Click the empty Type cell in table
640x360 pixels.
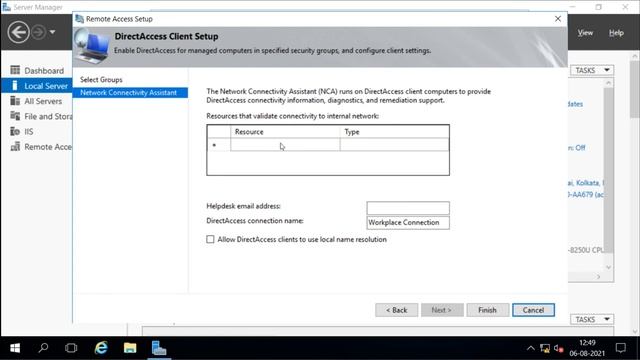(394, 145)
